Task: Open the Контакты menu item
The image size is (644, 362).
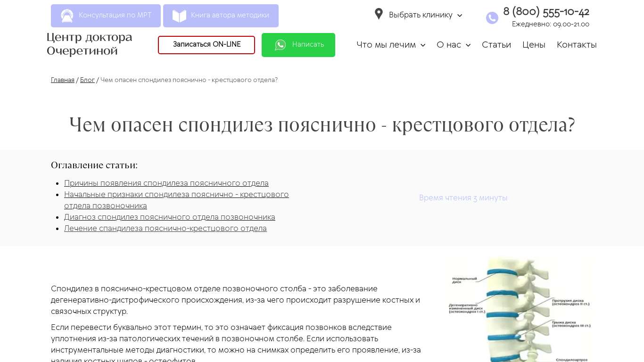Action: 576,45
